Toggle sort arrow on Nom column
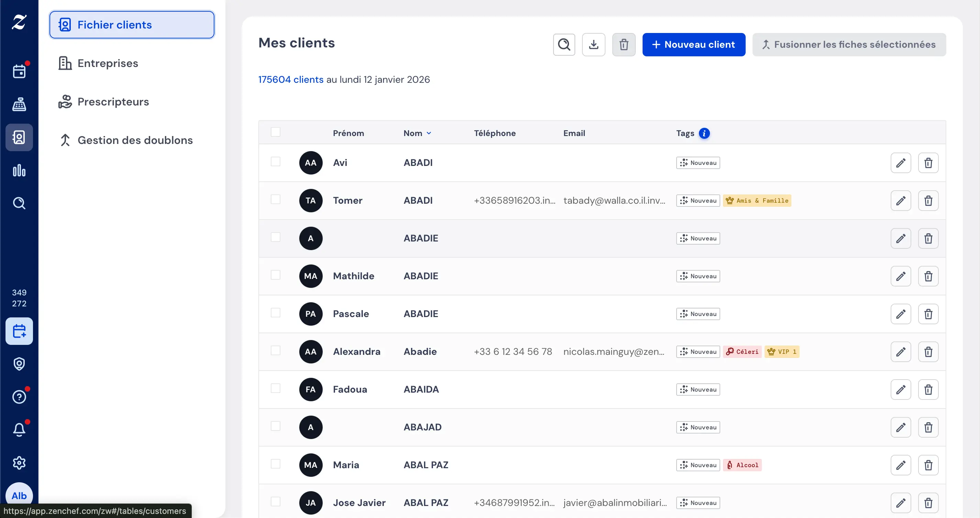The image size is (980, 518). pos(429,133)
